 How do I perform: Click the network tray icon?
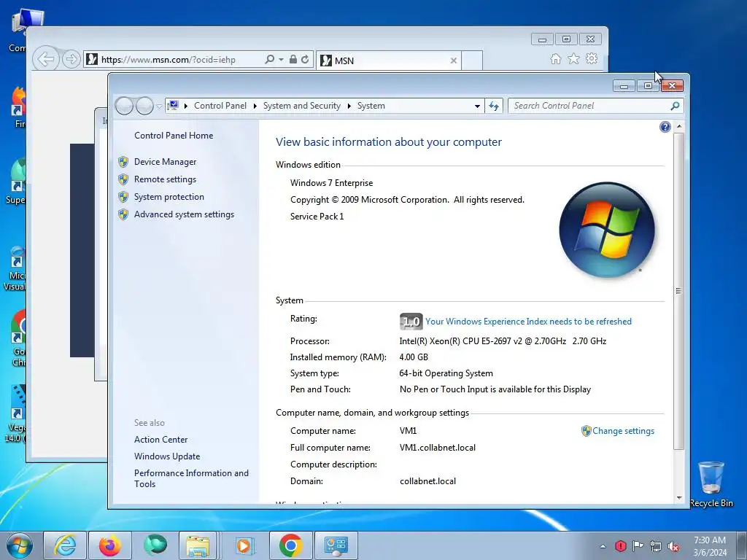point(656,546)
